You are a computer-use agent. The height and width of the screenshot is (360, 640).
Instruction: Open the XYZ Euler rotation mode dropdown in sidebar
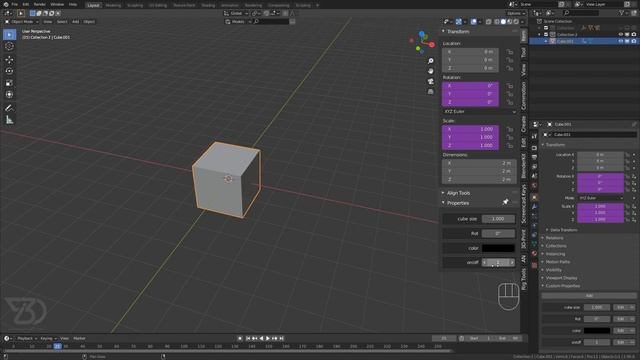[479, 111]
